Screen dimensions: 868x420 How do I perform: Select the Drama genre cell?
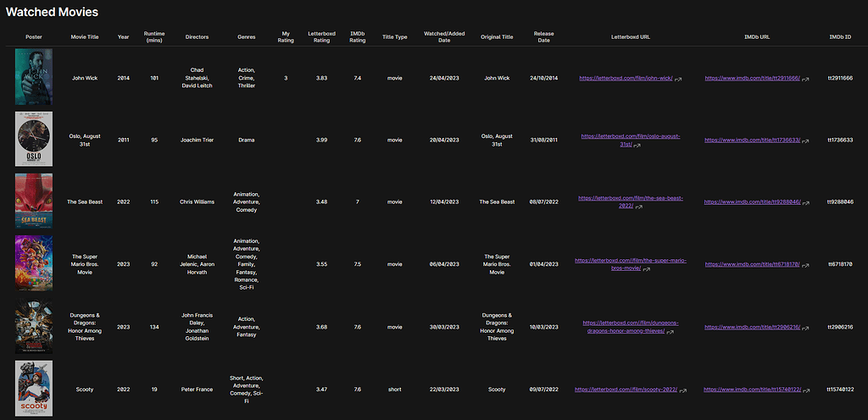click(247, 141)
